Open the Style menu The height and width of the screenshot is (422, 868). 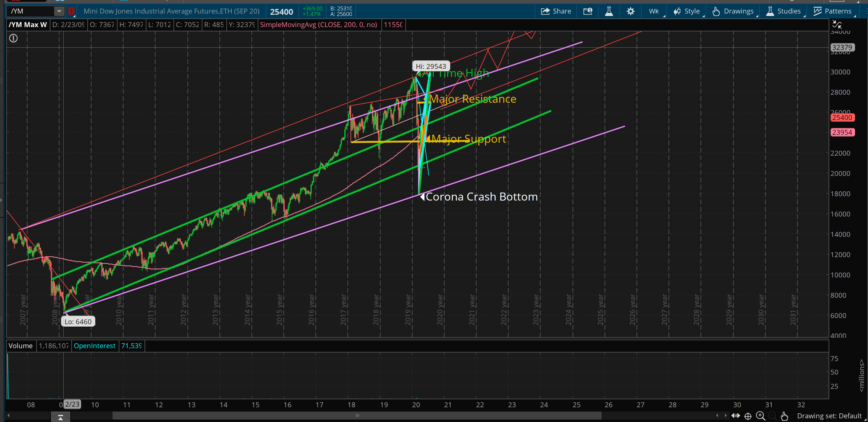coord(687,11)
